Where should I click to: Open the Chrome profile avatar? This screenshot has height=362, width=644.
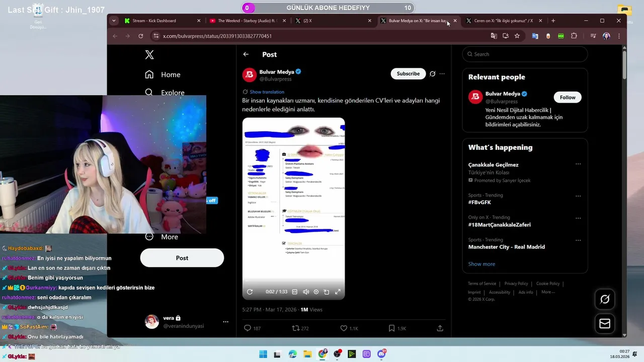tap(606, 36)
